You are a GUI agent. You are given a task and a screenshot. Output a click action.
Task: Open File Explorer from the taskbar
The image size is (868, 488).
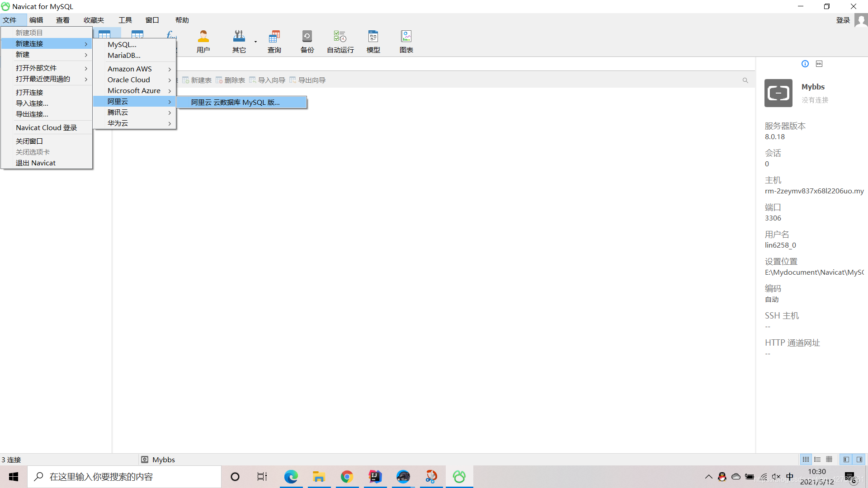[x=319, y=477]
